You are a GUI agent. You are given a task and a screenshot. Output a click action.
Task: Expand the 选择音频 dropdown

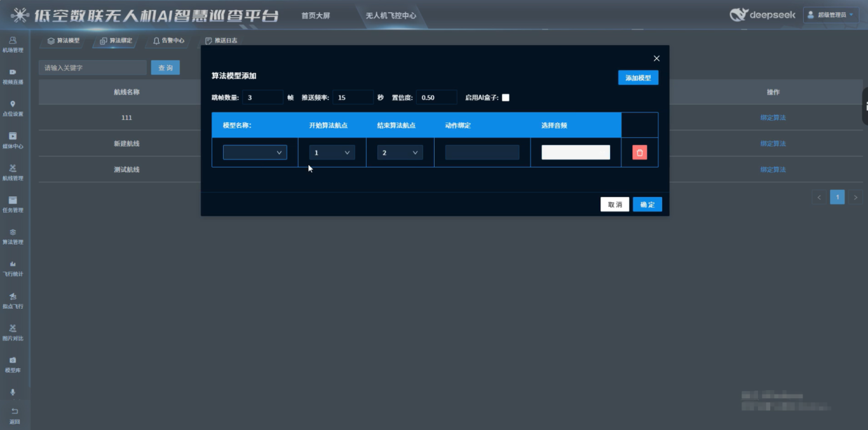point(575,152)
